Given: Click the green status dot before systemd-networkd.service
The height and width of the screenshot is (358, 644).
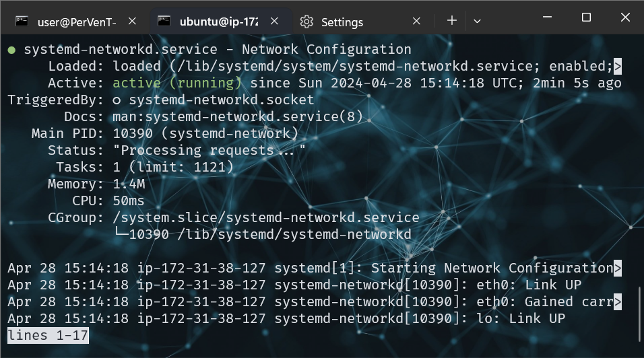Looking at the screenshot, I should pyautogui.click(x=11, y=50).
